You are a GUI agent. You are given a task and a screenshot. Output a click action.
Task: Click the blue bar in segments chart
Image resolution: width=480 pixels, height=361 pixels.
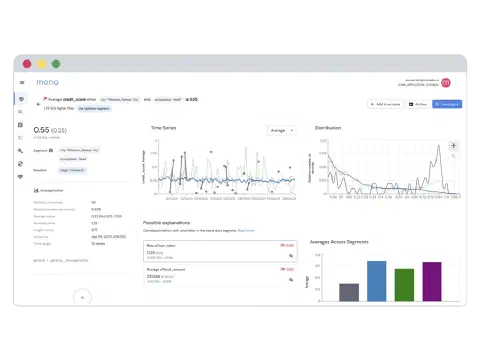click(377, 281)
